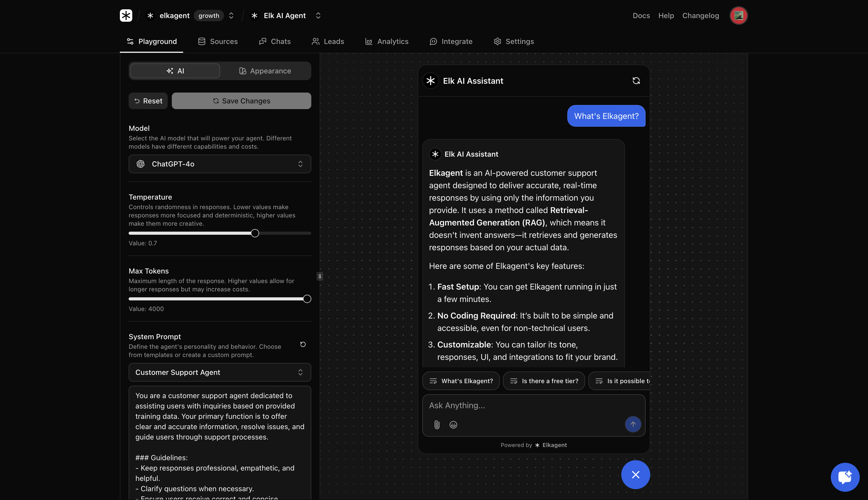Click the Save Changes button
This screenshot has width=868, height=500.
[241, 101]
